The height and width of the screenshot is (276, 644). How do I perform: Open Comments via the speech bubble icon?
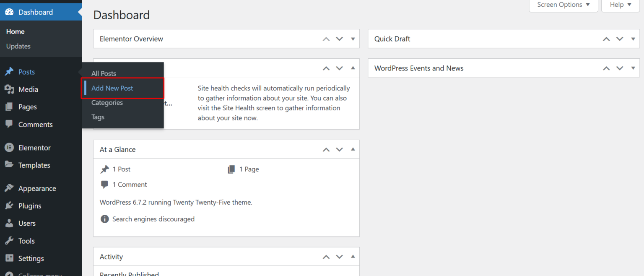pos(9,124)
